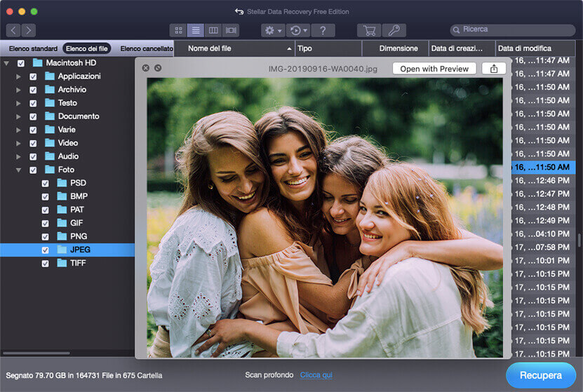Click the sidebar horizontal scrollbar

coord(36,353)
